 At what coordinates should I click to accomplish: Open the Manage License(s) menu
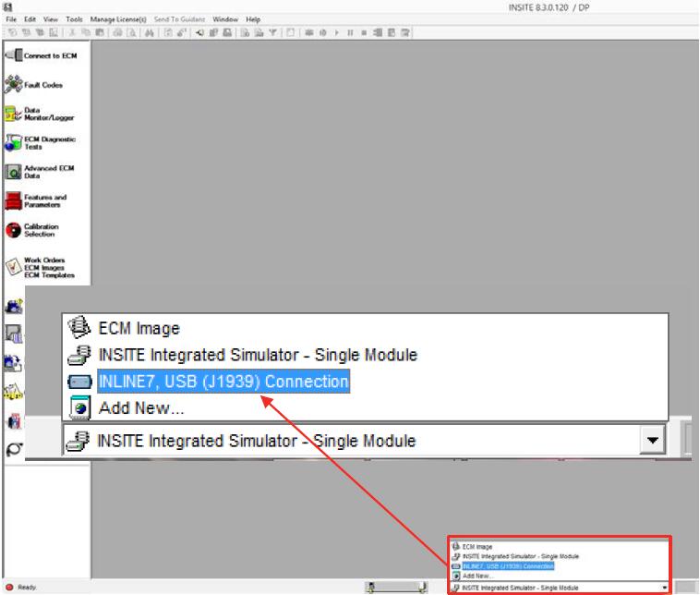point(118,19)
